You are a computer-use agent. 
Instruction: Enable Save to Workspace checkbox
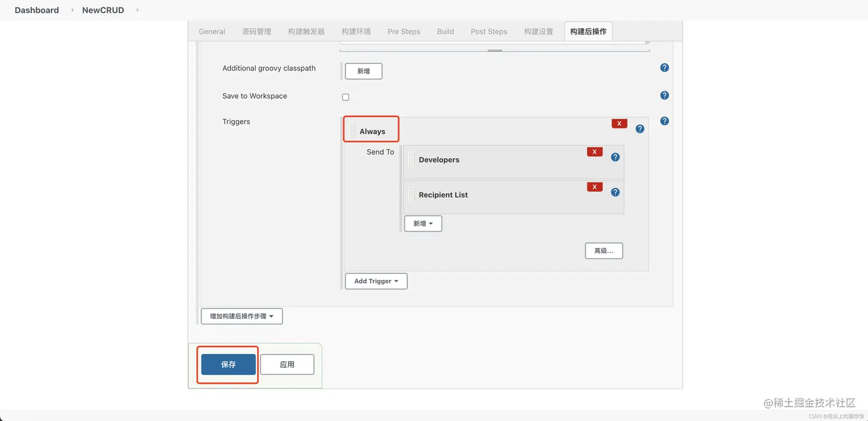(x=346, y=97)
